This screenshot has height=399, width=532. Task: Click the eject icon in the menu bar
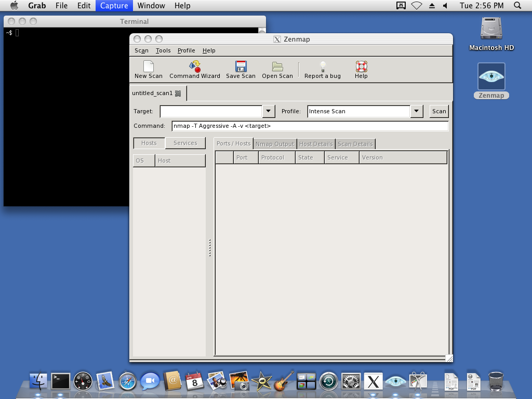point(432,5)
